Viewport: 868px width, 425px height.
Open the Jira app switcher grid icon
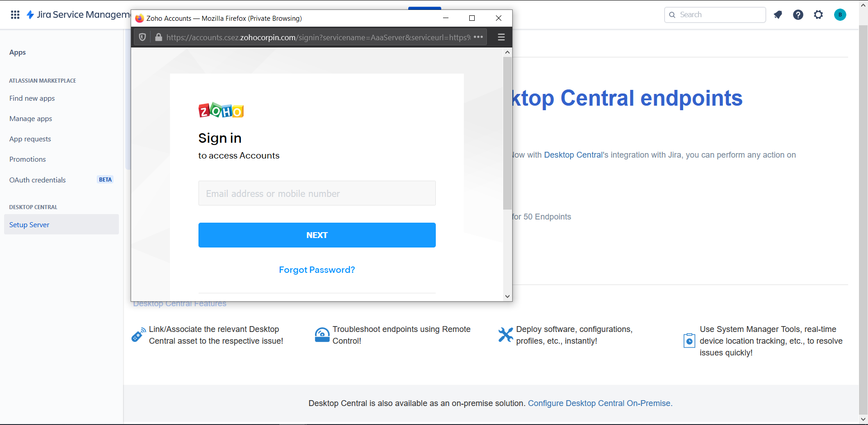[15, 15]
